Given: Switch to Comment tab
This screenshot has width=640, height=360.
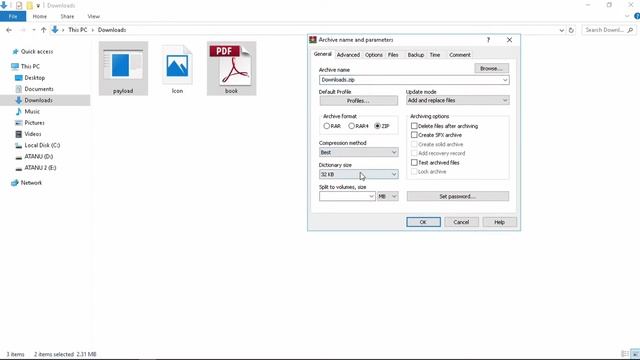Looking at the screenshot, I should [460, 55].
